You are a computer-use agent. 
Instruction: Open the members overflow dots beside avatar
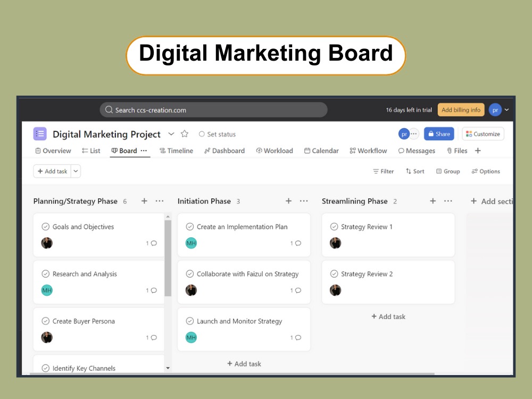click(x=414, y=134)
